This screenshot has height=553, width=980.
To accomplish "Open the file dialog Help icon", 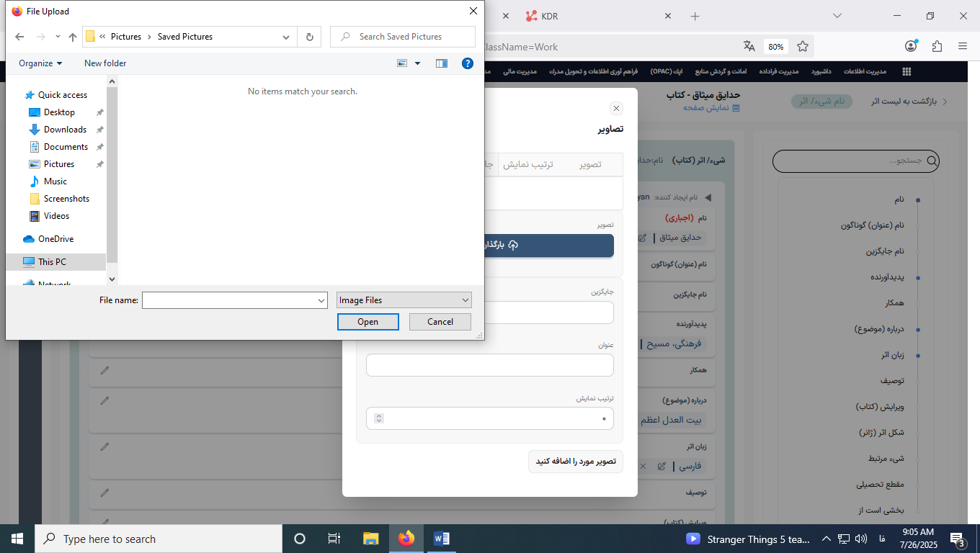I will tap(467, 63).
